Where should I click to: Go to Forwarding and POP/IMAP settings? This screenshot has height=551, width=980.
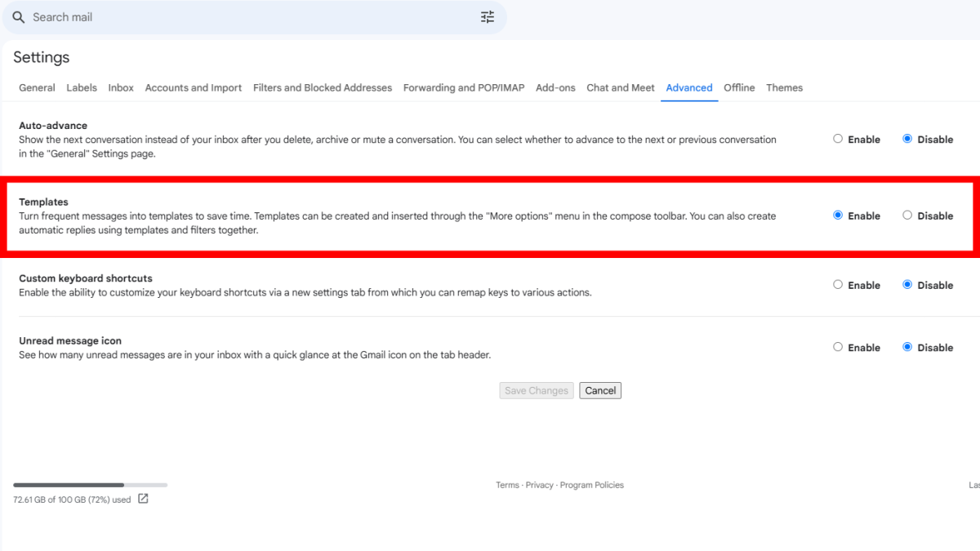coord(463,87)
